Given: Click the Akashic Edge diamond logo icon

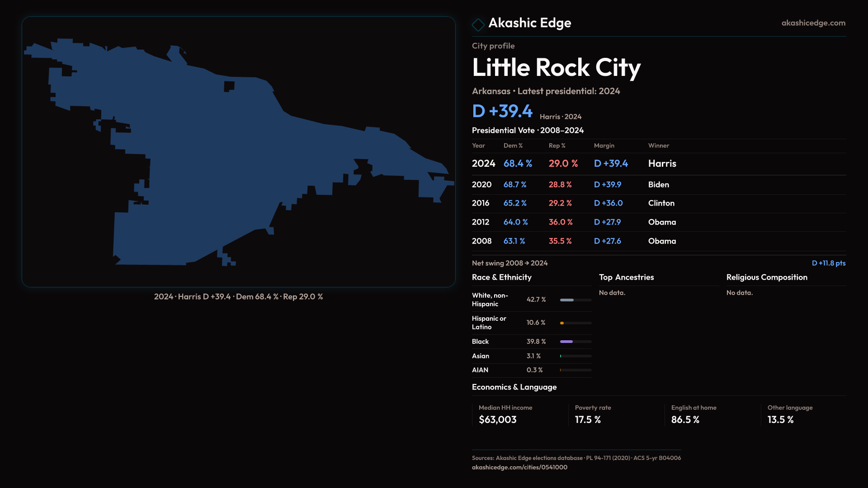Looking at the screenshot, I should click(x=478, y=24).
